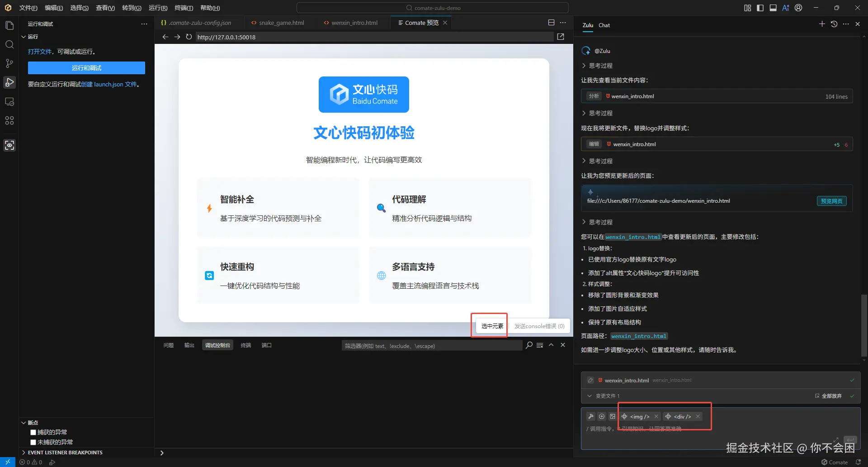
Task: Expand the chat input box
Action: pos(836,440)
